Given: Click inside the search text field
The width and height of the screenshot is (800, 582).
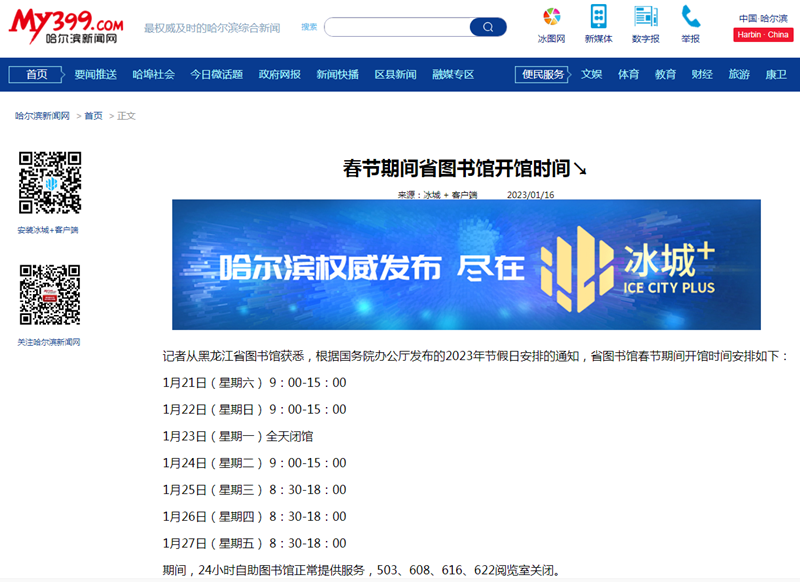Looking at the screenshot, I should (x=397, y=27).
